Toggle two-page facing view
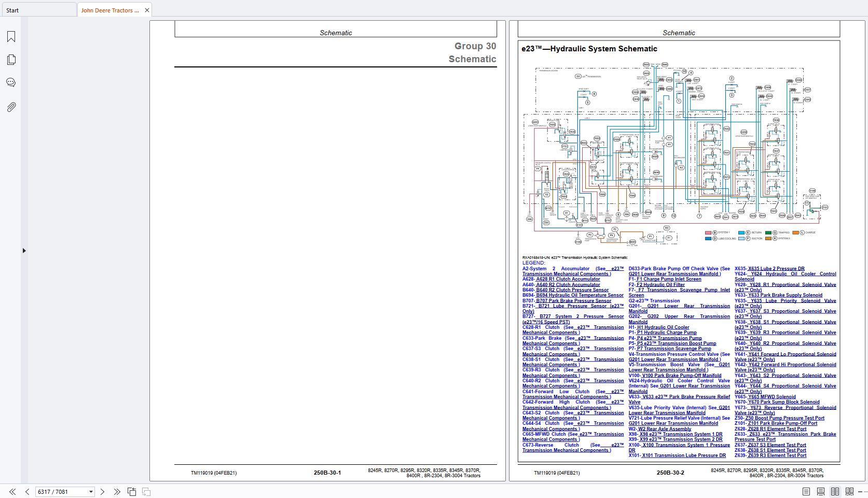The width and height of the screenshot is (868, 498). (835, 491)
